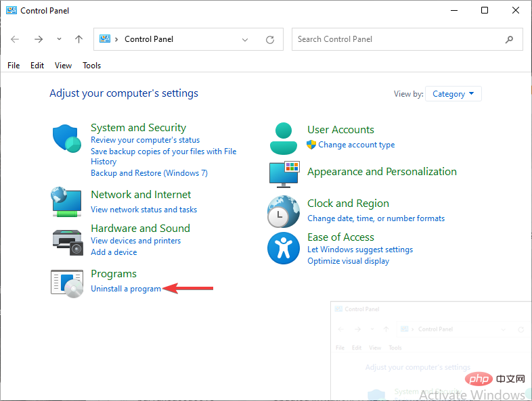Screen dimensions: 532x401
Task: Open the View menu
Action: (63, 66)
